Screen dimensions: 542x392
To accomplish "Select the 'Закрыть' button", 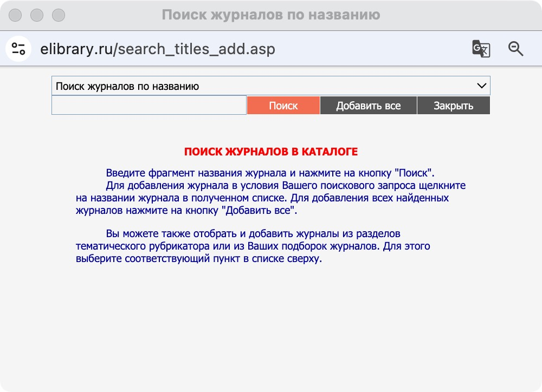I will tap(454, 105).
